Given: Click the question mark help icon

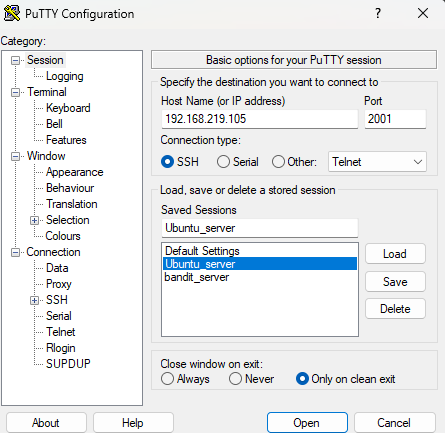Looking at the screenshot, I should click(x=378, y=13).
